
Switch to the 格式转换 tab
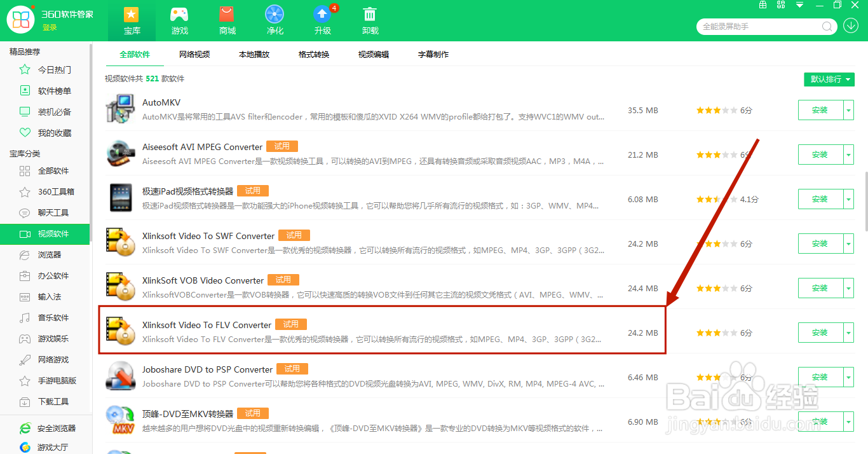pyautogui.click(x=313, y=54)
